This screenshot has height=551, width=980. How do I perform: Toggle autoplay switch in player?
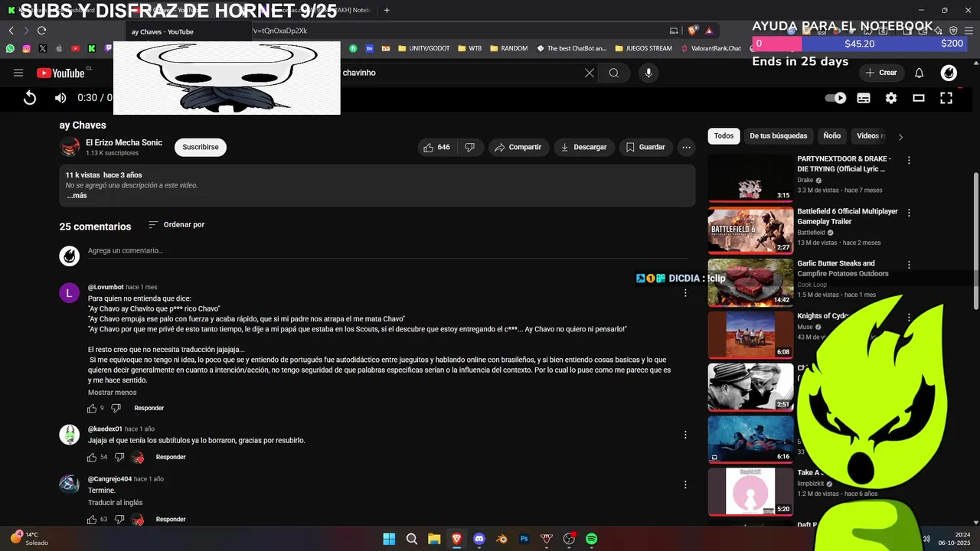click(835, 98)
